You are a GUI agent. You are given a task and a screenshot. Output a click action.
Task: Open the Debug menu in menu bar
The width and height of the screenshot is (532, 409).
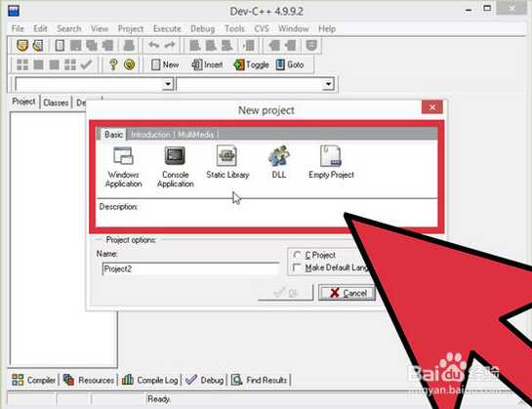[x=203, y=28]
